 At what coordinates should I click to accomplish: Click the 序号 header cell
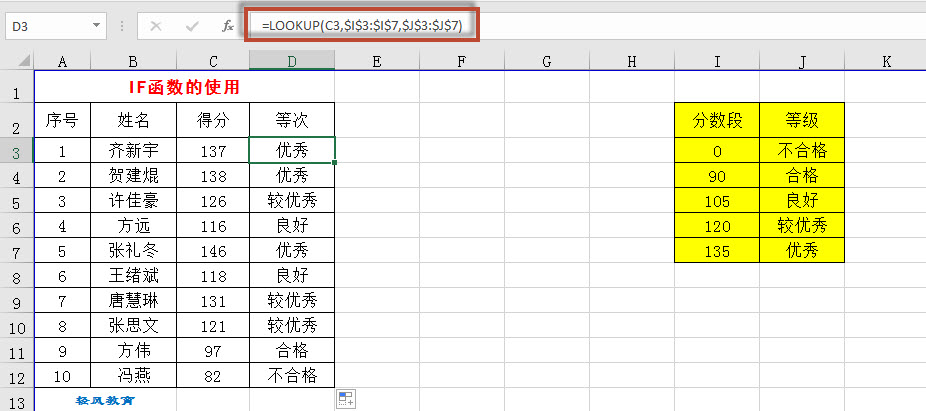(x=63, y=120)
